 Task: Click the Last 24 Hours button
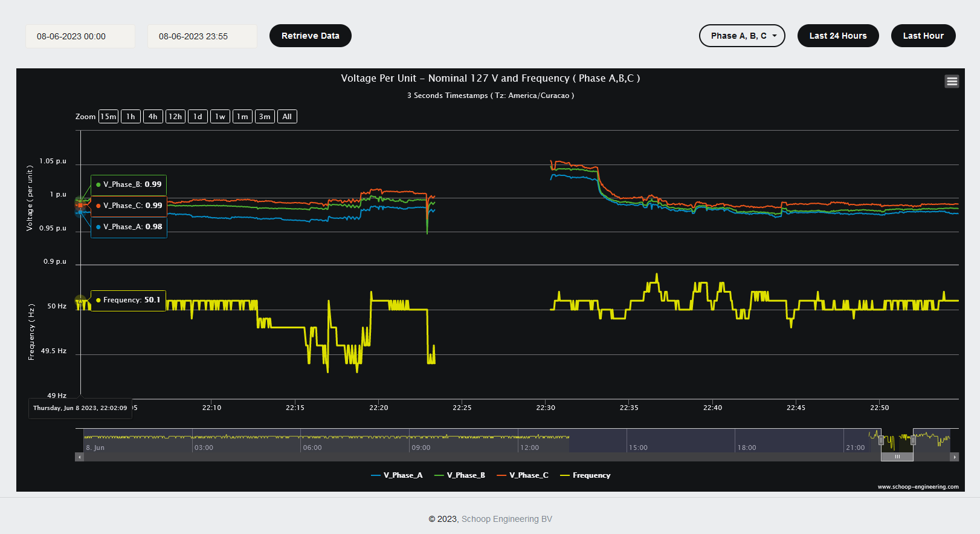click(838, 36)
